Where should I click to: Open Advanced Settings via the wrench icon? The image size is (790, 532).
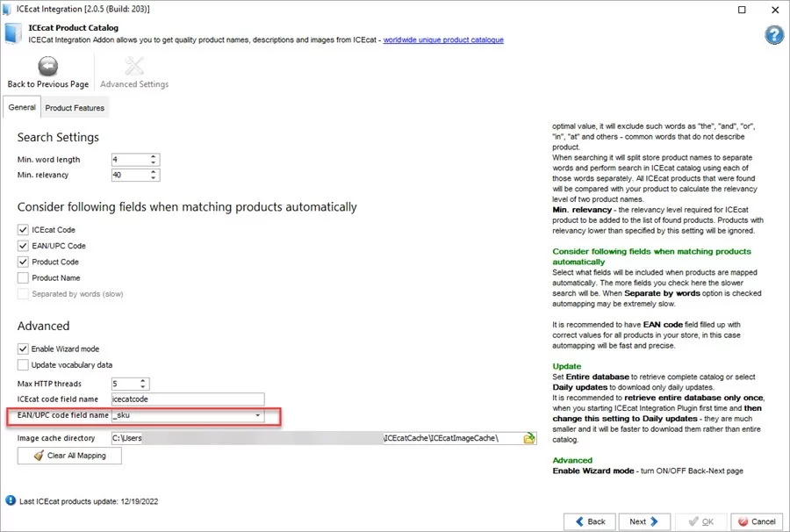tap(133, 65)
